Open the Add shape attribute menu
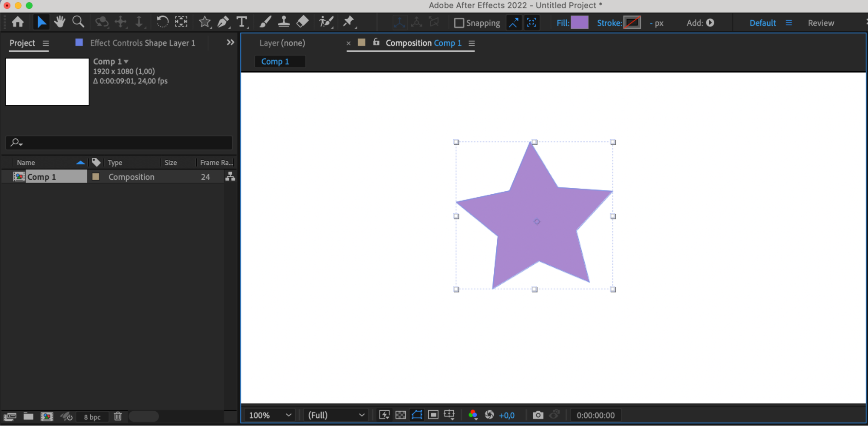Image resolution: width=868 pixels, height=426 pixels. click(710, 23)
